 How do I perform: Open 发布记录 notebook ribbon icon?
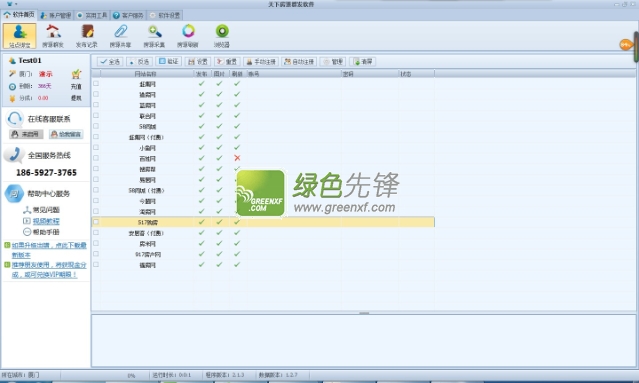pos(87,36)
